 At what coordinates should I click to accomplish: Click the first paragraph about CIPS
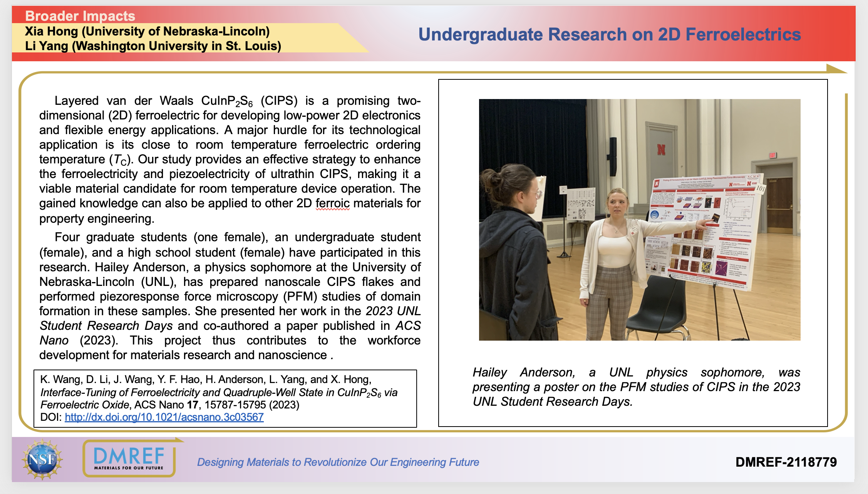230,159
